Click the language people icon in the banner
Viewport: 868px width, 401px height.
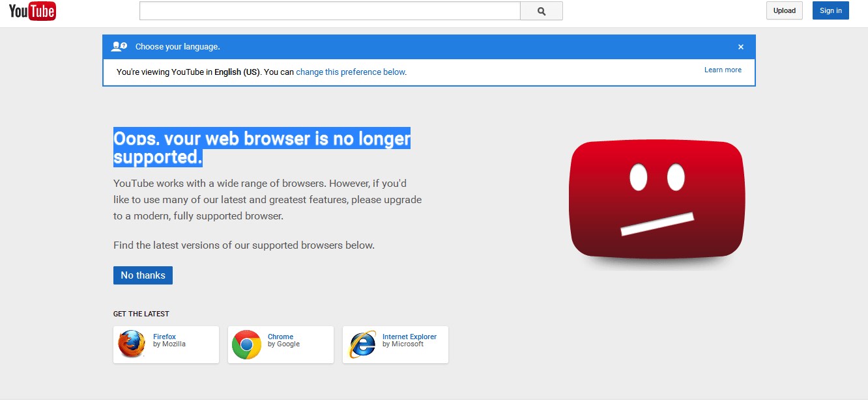pyautogui.click(x=119, y=47)
